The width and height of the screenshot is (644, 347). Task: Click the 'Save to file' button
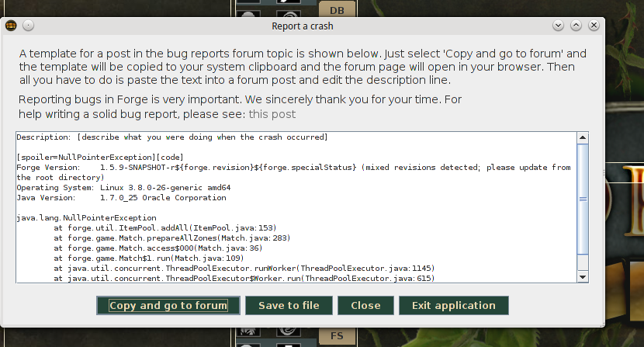click(x=289, y=305)
